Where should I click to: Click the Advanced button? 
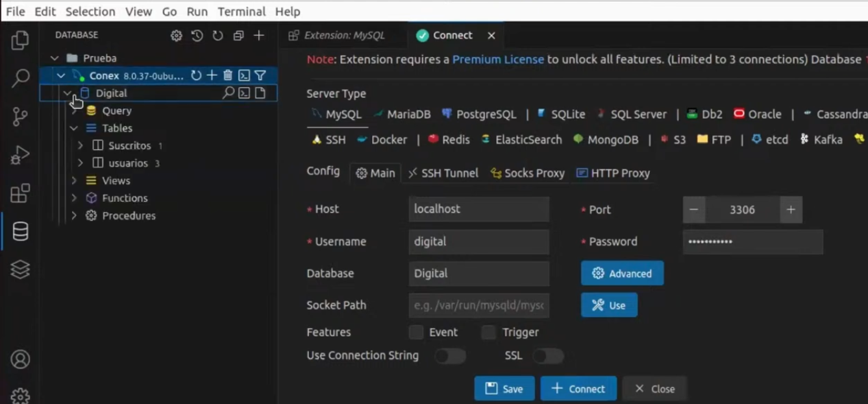coord(622,274)
